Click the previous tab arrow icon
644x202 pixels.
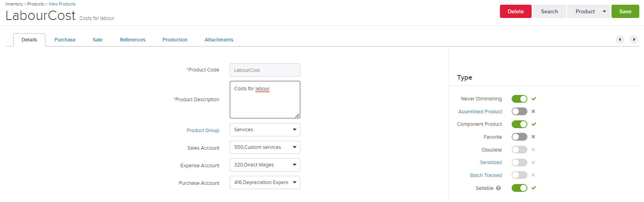pos(620,39)
